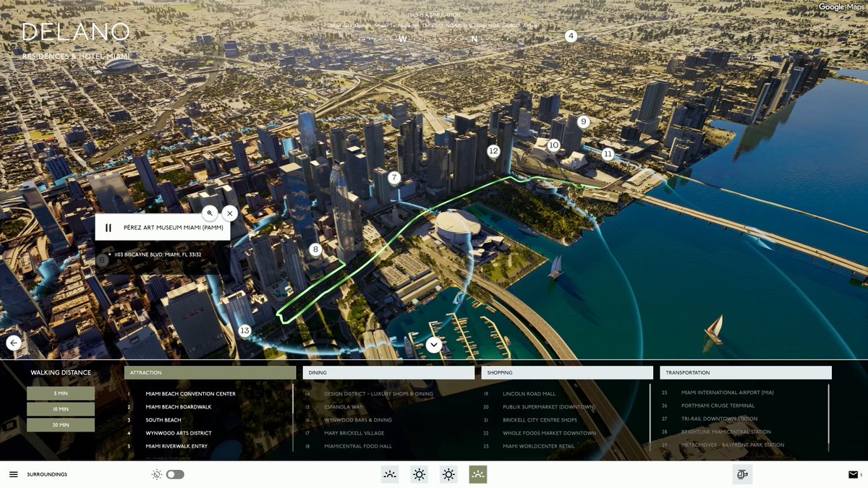Select Espanola Way dining entry
Screen dimensions: 868x488
coord(344,407)
